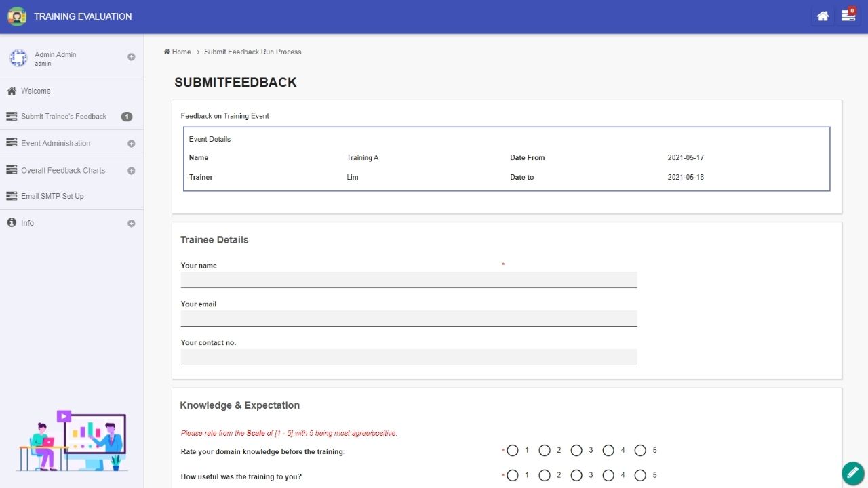The height and width of the screenshot is (488, 868).
Task: Click the home icon in top header
Action: point(823,16)
